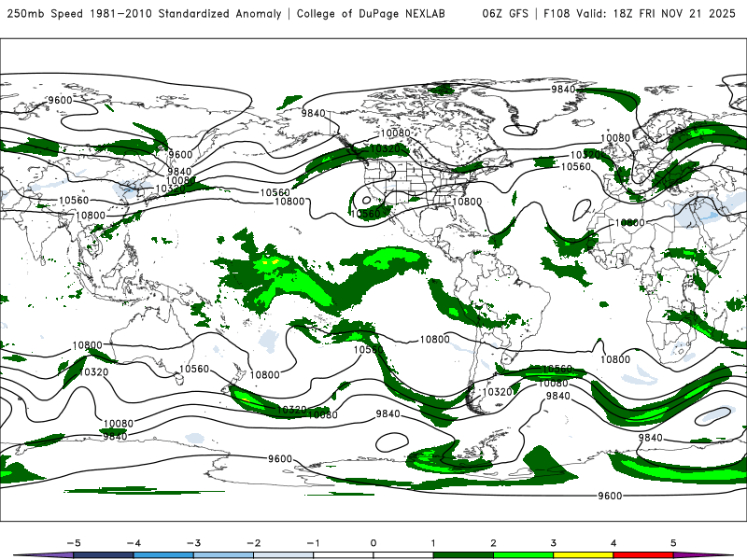The image size is (747, 560).
Task: Click the '10800' contour label over North Africa
Action: [629, 223]
